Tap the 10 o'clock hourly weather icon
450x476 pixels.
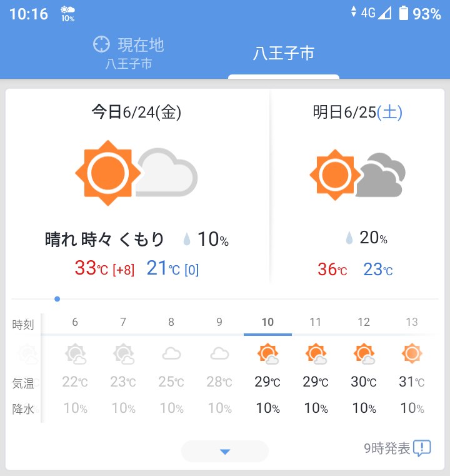[267, 355]
